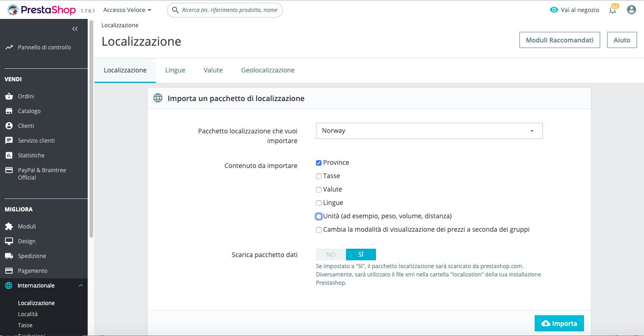Open the Geolocalizzazione tab
Screen dimensions: 644x336
268,70
